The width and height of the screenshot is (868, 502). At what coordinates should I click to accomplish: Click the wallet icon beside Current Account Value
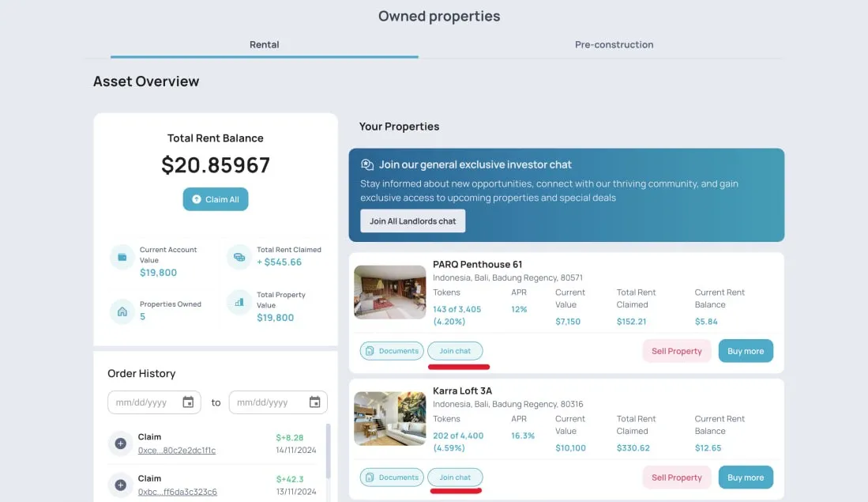(x=122, y=257)
